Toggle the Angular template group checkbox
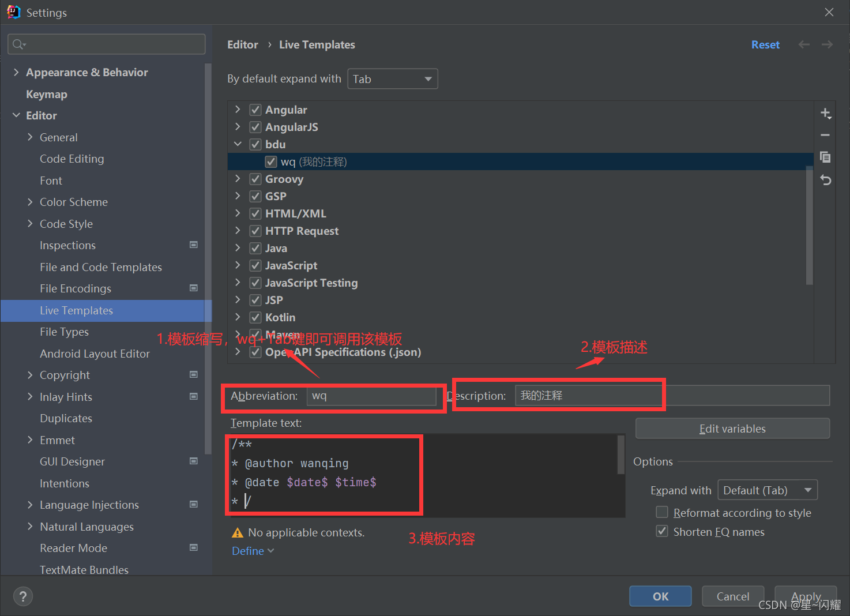Image resolution: width=850 pixels, height=616 pixels. click(x=255, y=110)
